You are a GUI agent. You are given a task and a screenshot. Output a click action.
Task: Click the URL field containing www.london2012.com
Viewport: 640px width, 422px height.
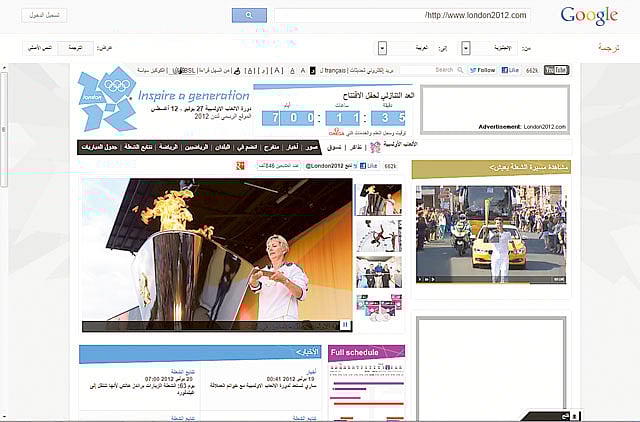click(401, 15)
